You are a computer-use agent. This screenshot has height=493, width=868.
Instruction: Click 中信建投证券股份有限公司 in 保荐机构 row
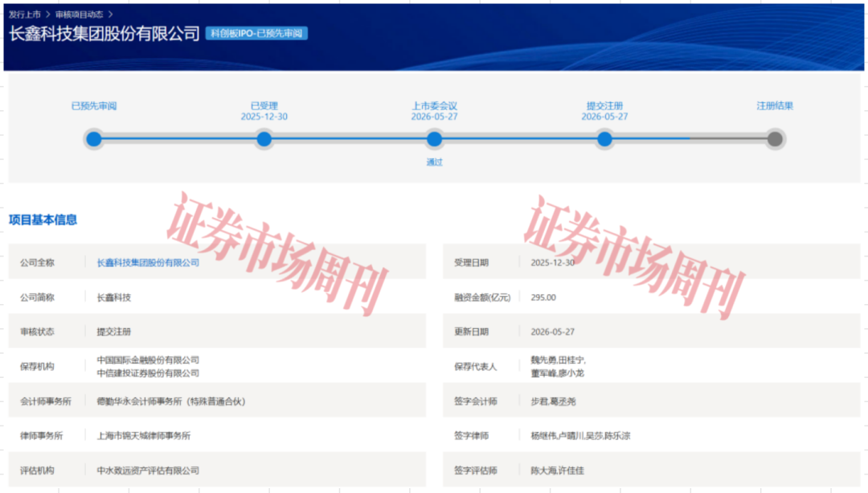click(148, 373)
